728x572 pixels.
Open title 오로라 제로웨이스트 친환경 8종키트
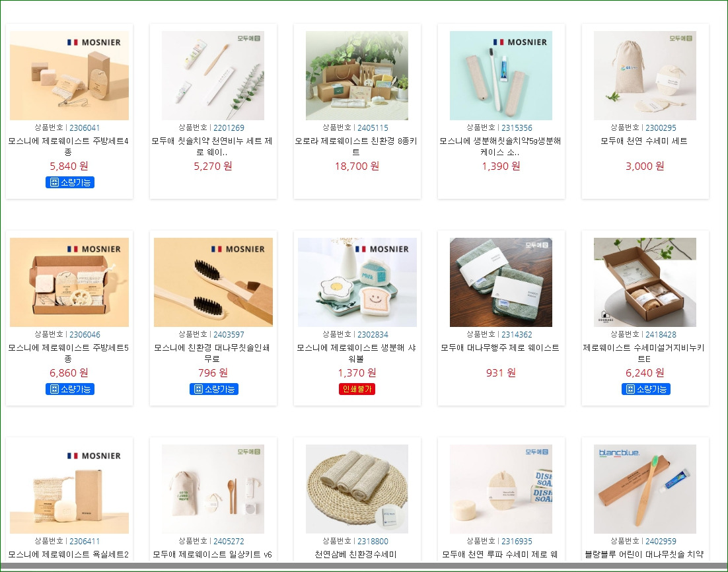pos(356,146)
